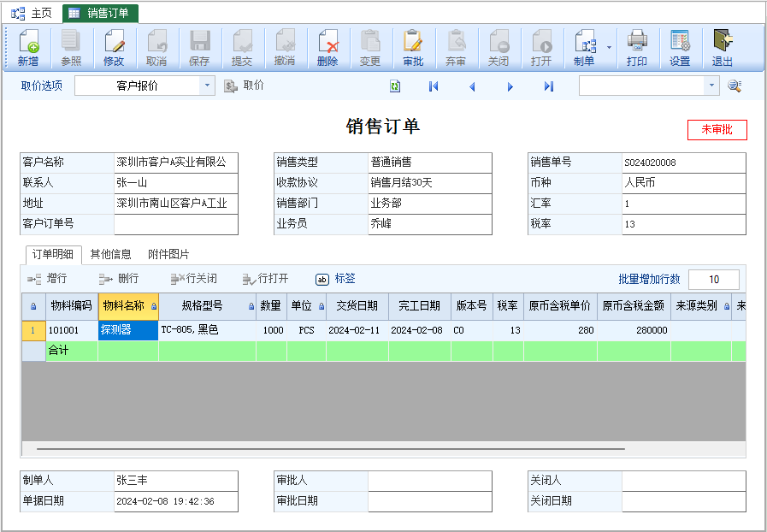Click the row 1 selector header

(33, 330)
